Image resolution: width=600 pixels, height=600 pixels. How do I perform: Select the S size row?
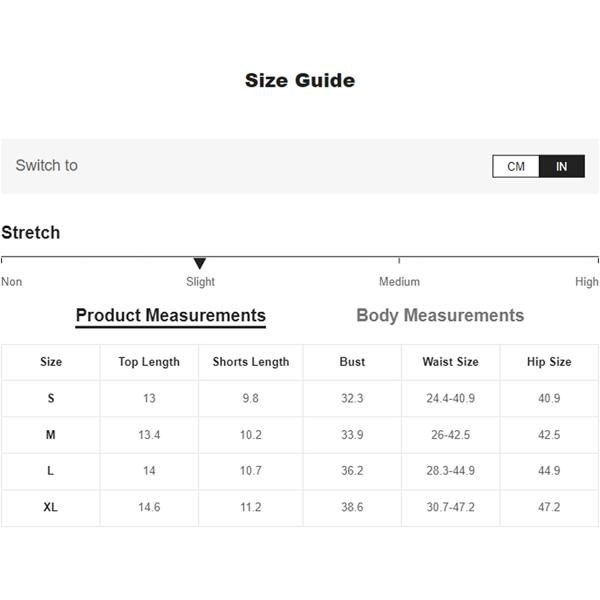tap(300, 398)
